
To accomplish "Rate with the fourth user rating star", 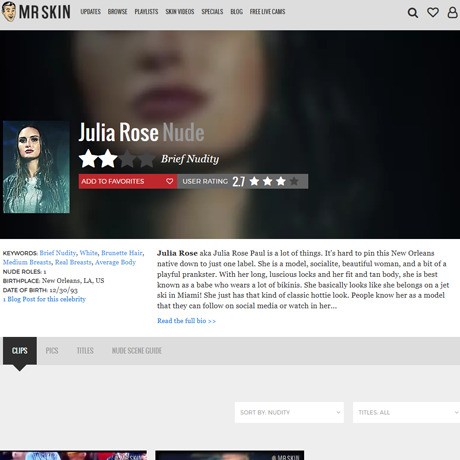I will 294,181.
